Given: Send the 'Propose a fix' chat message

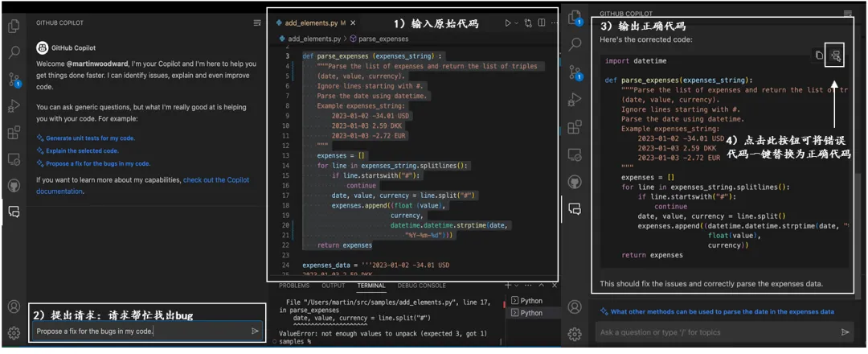Looking at the screenshot, I should click(x=255, y=331).
